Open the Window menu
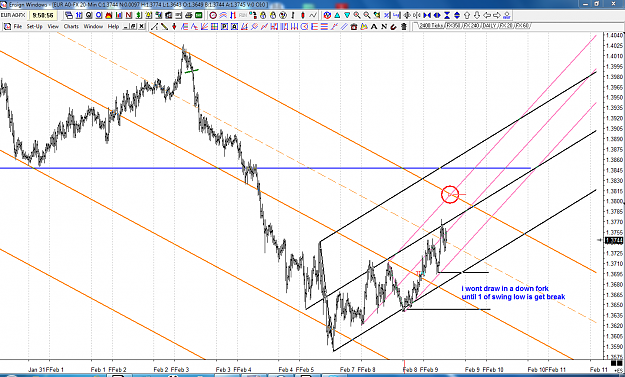 93,26
